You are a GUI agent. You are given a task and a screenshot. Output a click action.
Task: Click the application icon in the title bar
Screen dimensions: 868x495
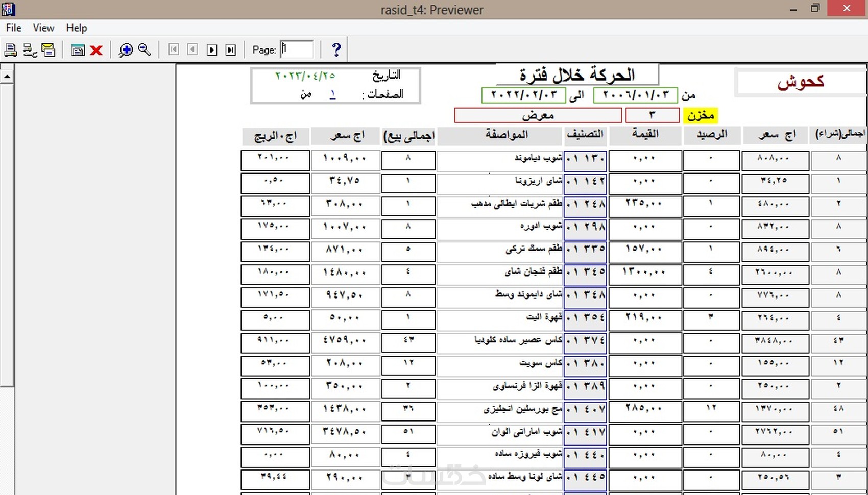(8, 9)
